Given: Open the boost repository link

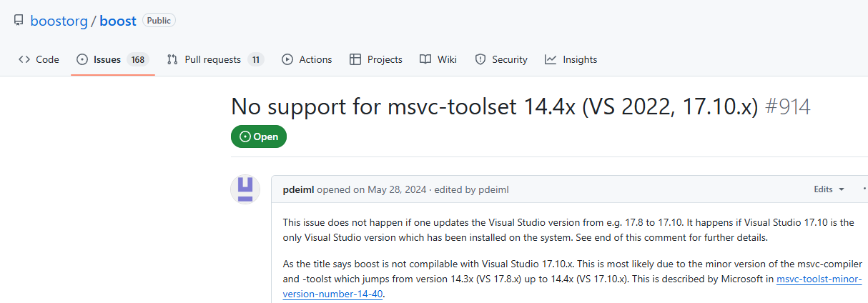Looking at the screenshot, I should coord(118,21).
